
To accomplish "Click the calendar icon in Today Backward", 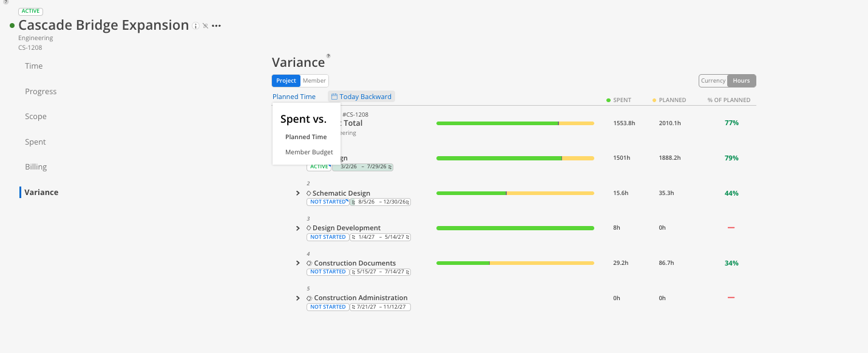I will [x=334, y=97].
